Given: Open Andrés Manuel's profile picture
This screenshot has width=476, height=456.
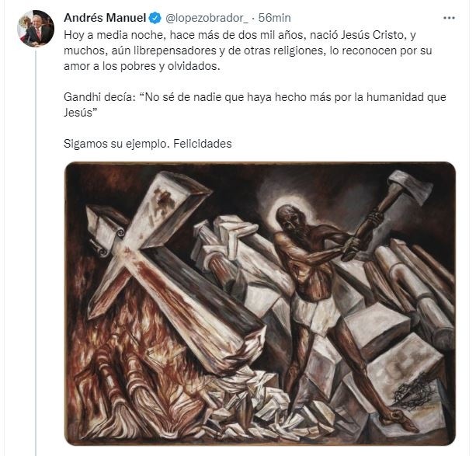Looking at the screenshot, I should tap(36, 28).
